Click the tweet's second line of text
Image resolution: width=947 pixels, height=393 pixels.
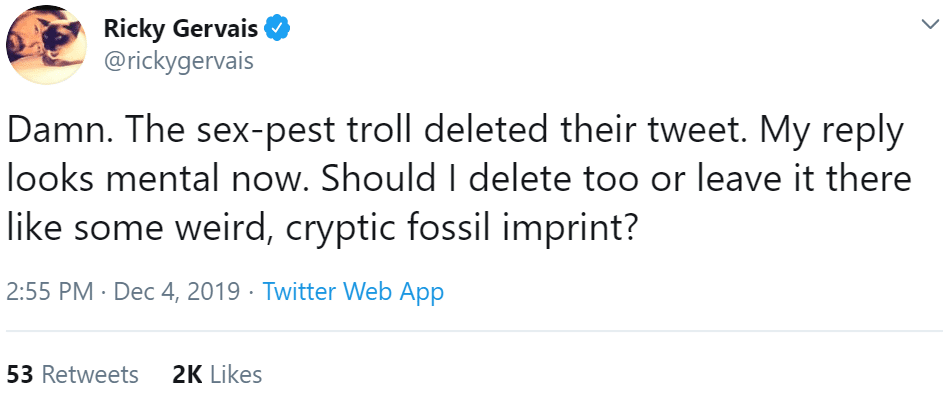[x=459, y=181]
